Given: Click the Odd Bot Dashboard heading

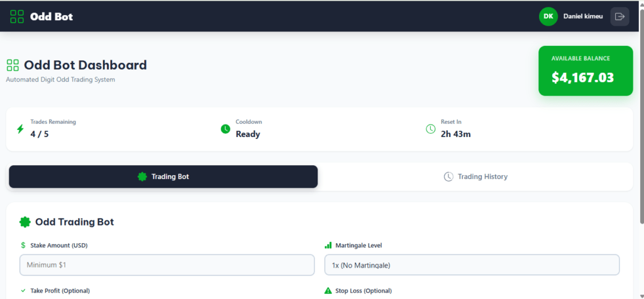Looking at the screenshot, I should click(x=86, y=65).
